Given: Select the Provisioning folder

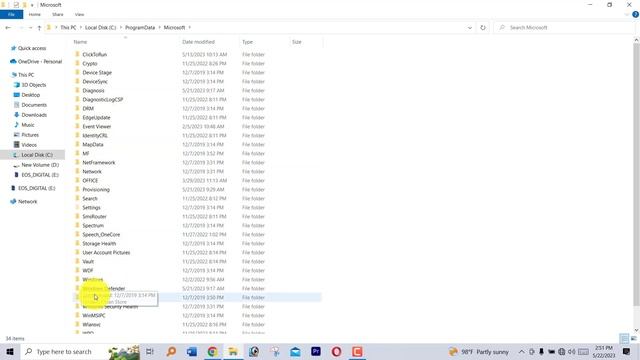Looking at the screenshot, I should (x=96, y=190).
